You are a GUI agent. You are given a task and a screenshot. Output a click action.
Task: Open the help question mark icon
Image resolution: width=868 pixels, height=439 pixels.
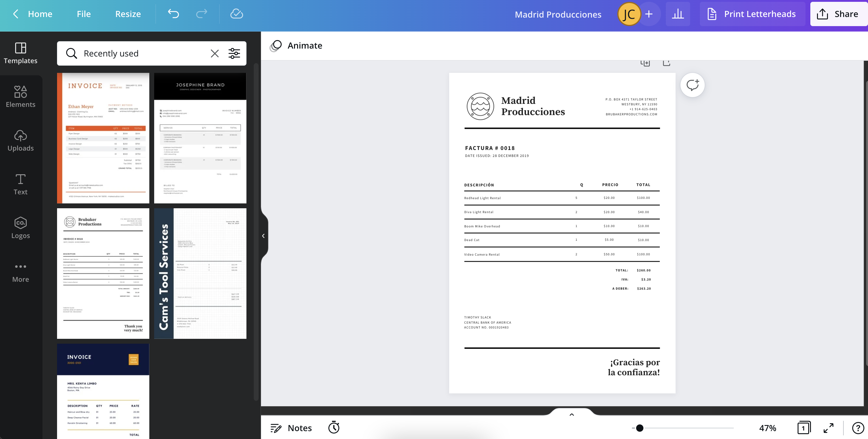[858, 428]
